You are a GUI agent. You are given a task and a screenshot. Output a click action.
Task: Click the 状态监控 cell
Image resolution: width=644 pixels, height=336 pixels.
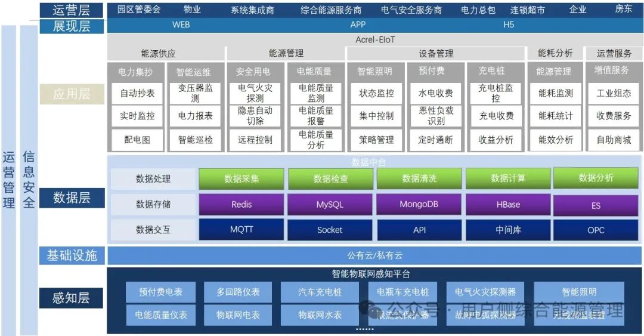pyautogui.click(x=377, y=93)
